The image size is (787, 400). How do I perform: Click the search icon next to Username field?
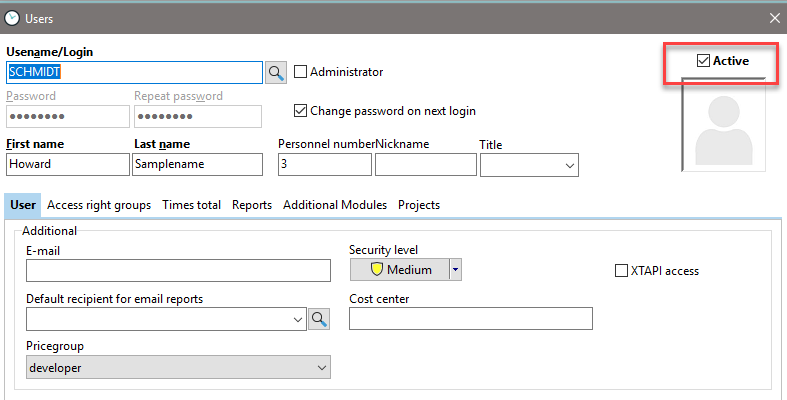pos(276,72)
